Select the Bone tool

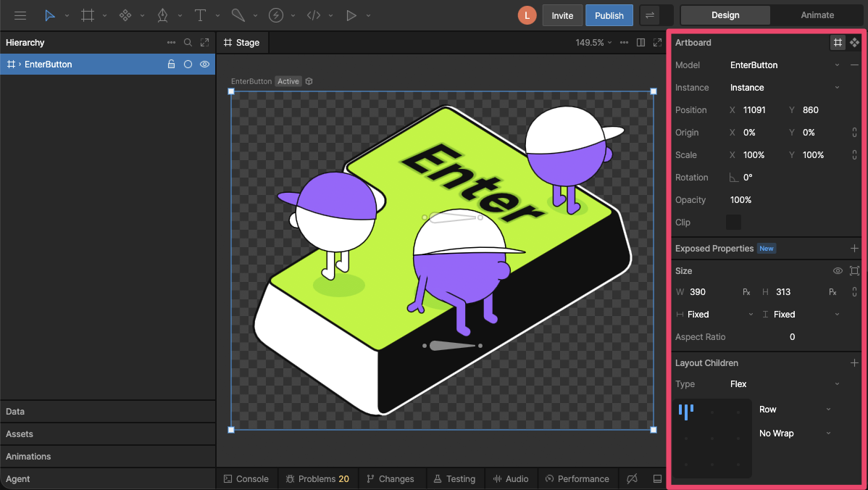pos(238,15)
